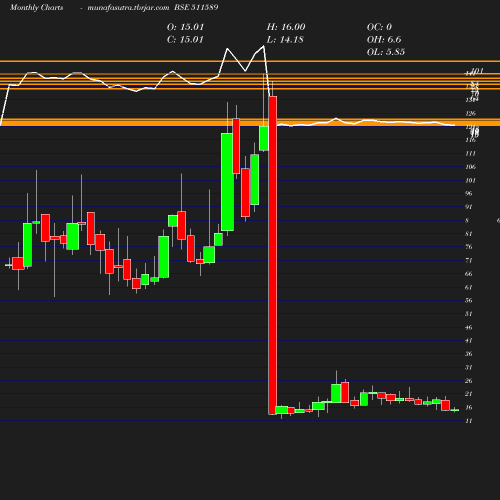The image size is (500, 500).
Task: Click the 'OH: 6.6' reading
Action: pos(384,40)
